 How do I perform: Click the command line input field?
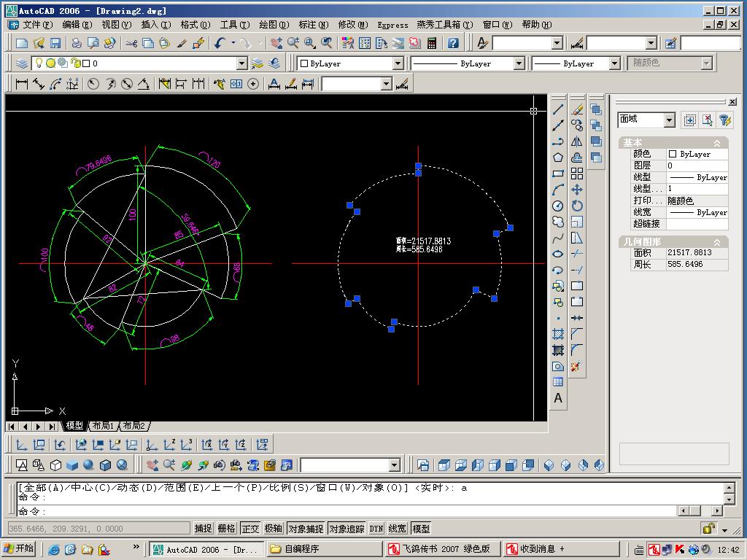(347, 511)
